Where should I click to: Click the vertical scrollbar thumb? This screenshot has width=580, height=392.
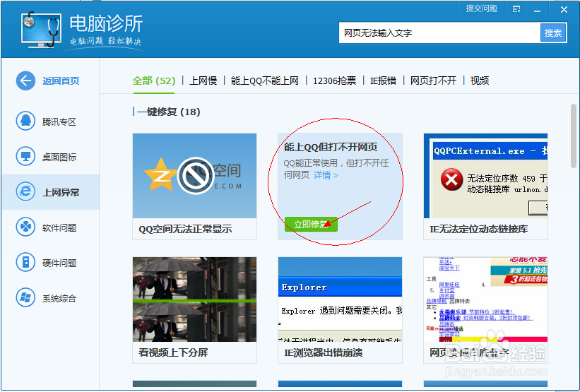click(574, 136)
